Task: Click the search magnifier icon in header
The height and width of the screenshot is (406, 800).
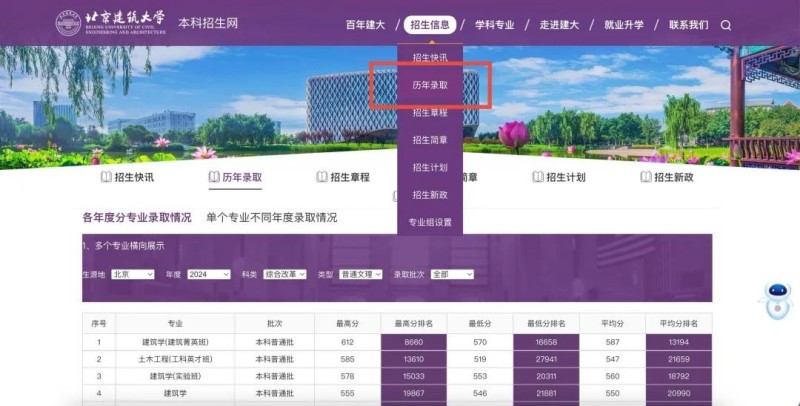Action: pos(726,25)
